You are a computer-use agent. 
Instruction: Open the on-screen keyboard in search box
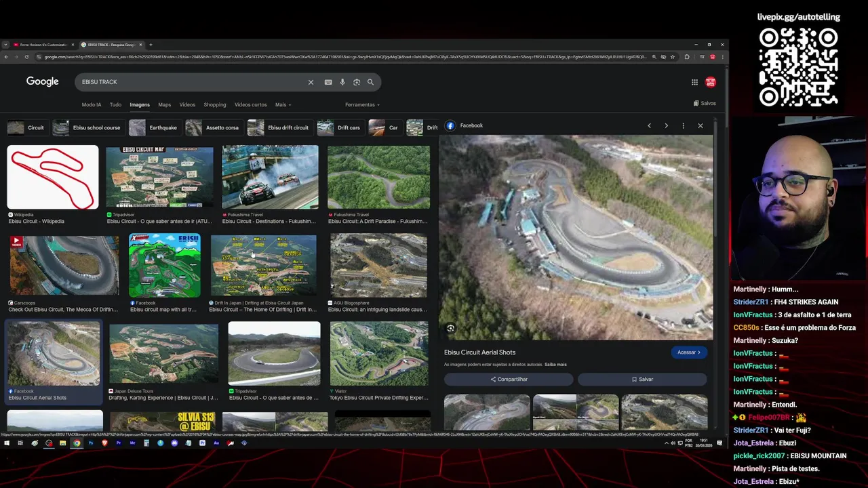[328, 82]
